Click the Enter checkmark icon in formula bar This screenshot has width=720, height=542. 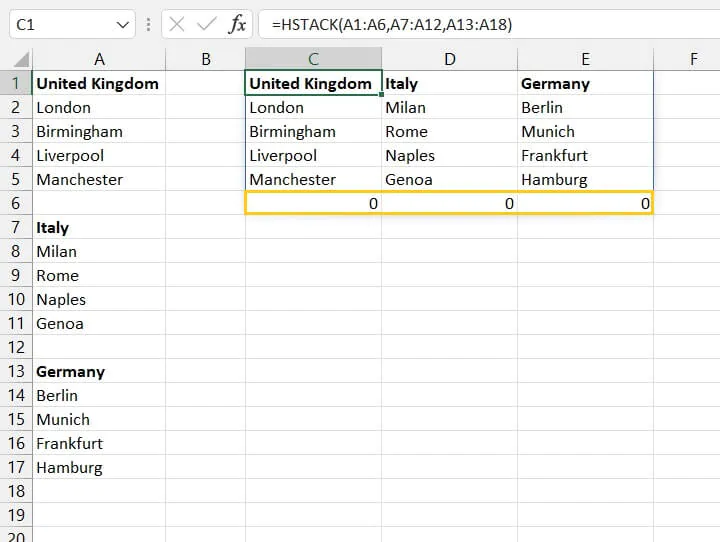click(207, 24)
